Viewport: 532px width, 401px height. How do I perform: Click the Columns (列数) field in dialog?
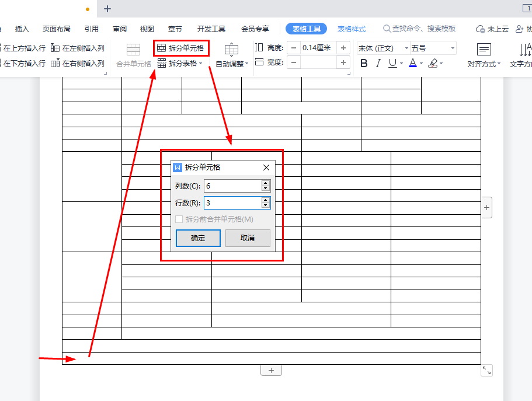coord(232,186)
